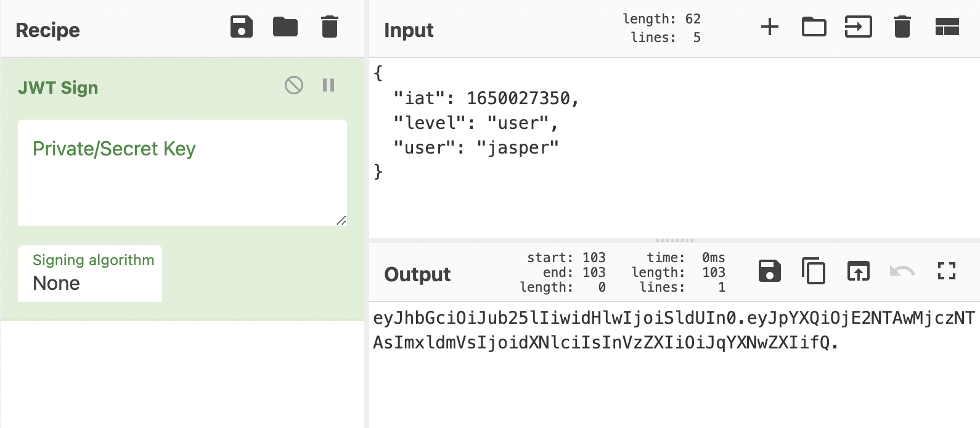Screen dimensions: 980x428
Task: Maximise the output pane
Action: click(x=946, y=271)
